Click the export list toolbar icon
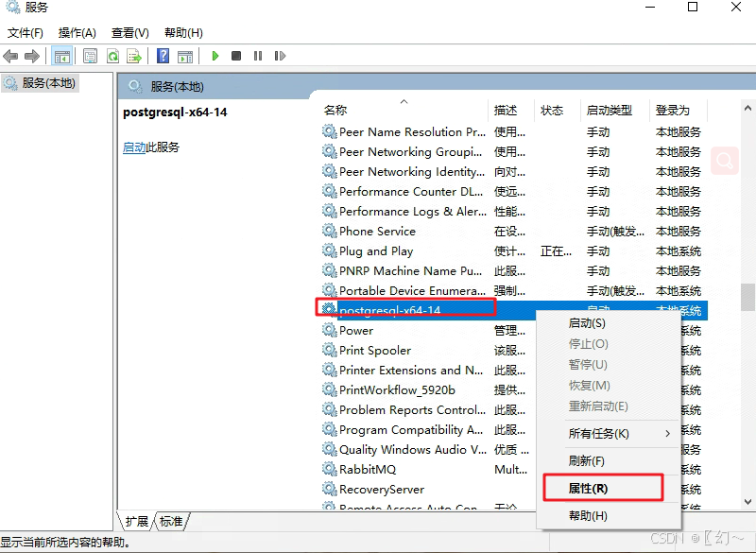Screen dimensions: 756x553 pyautogui.click(x=135, y=55)
